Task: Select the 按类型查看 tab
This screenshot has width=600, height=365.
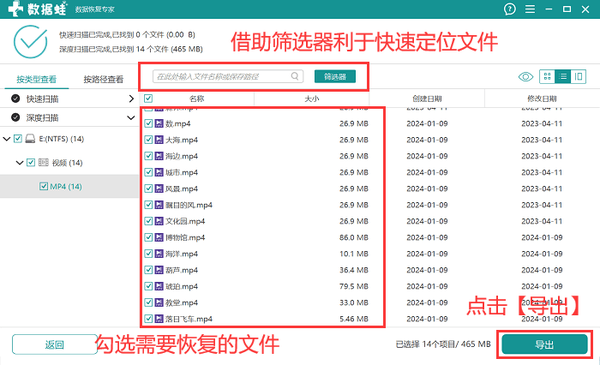Action: click(x=36, y=79)
